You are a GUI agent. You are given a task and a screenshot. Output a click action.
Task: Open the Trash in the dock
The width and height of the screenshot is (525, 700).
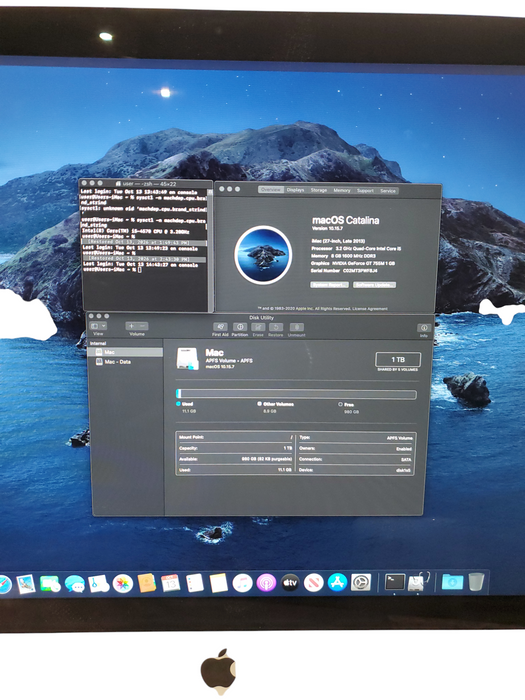tap(476, 582)
